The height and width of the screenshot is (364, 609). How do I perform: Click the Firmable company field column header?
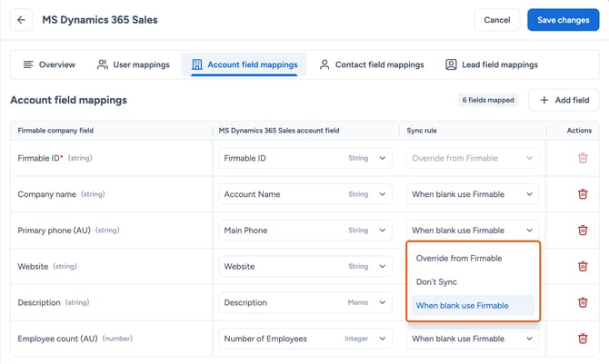coord(55,131)
